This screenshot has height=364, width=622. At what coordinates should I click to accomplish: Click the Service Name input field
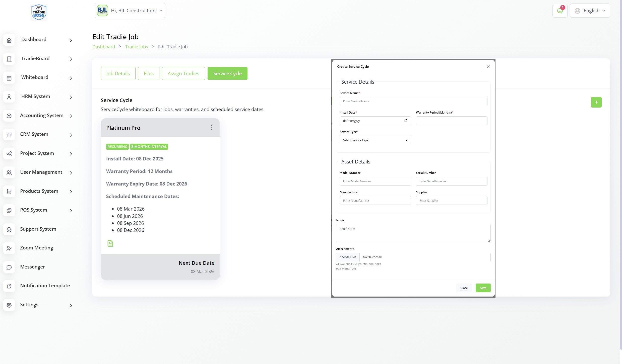pyautogui.click(x=413, y=101)
